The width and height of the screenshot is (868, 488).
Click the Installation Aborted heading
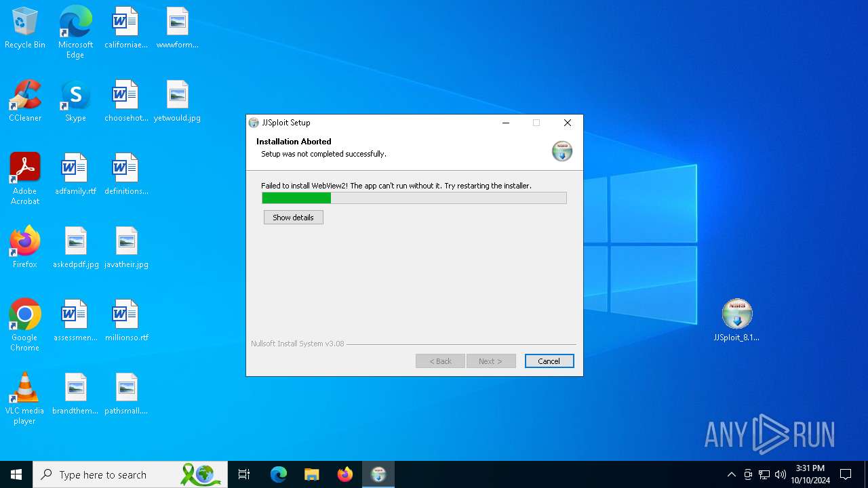(x=294, y=142)
